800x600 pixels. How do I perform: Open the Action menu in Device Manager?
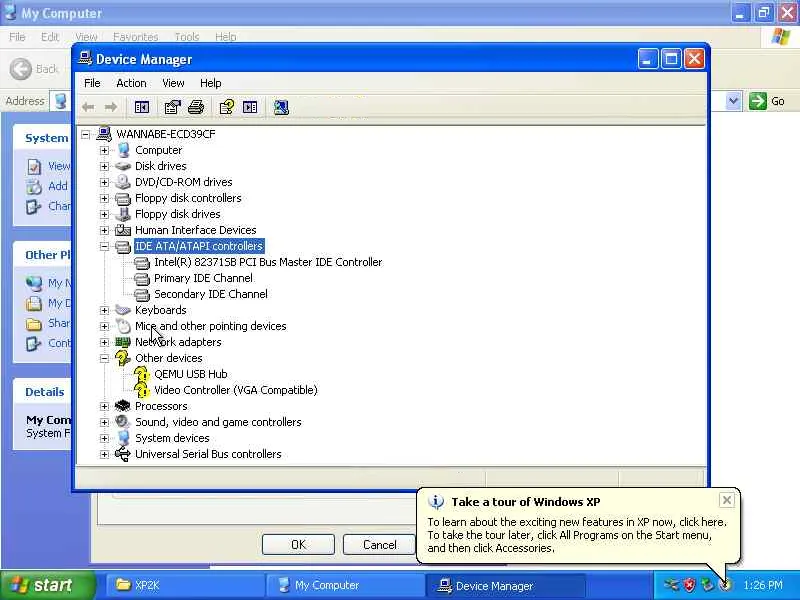tap(131, 83)
